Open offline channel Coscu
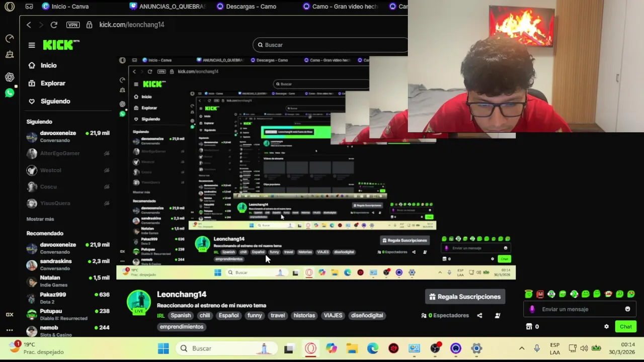 (68, 187)
